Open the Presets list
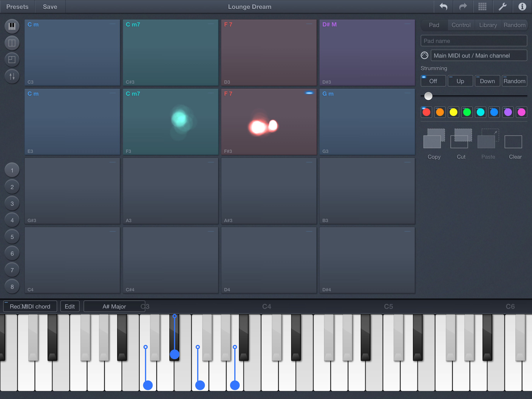 point(17,7)
